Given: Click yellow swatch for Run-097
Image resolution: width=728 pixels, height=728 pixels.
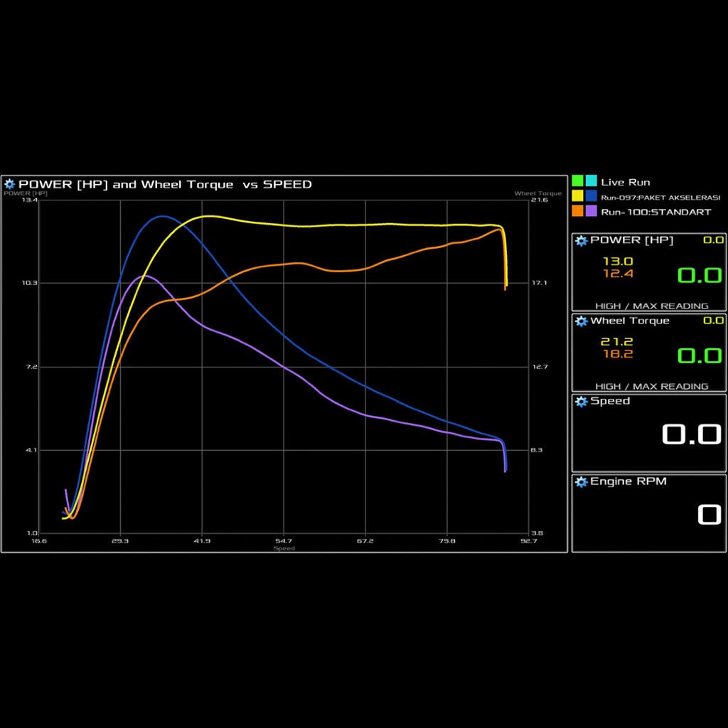Looking at the screenshot, I should (x=577, y=196).
